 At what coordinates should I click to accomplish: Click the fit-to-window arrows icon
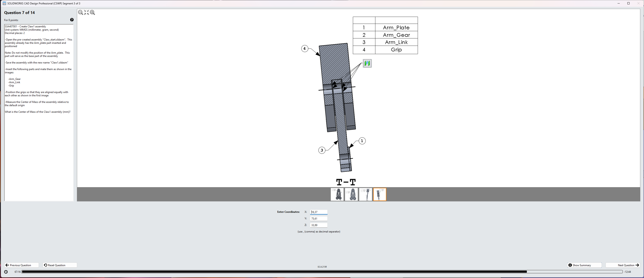tap(87, 12)
